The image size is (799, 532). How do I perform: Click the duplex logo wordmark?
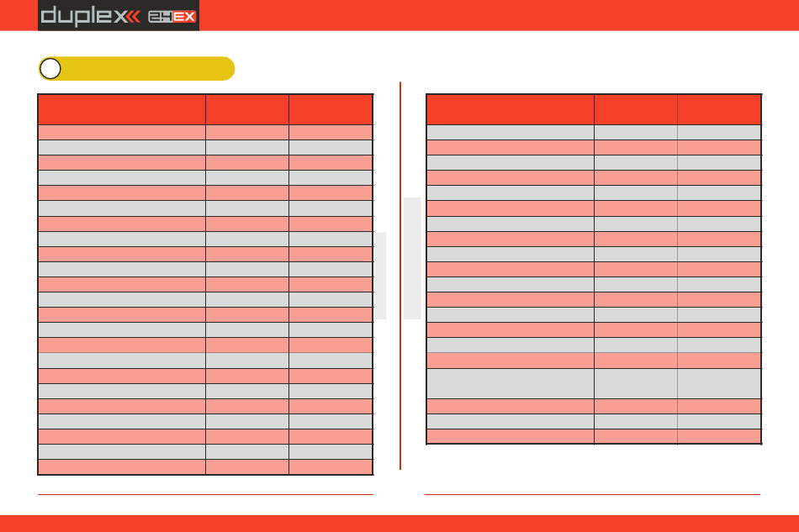point(90,15)
